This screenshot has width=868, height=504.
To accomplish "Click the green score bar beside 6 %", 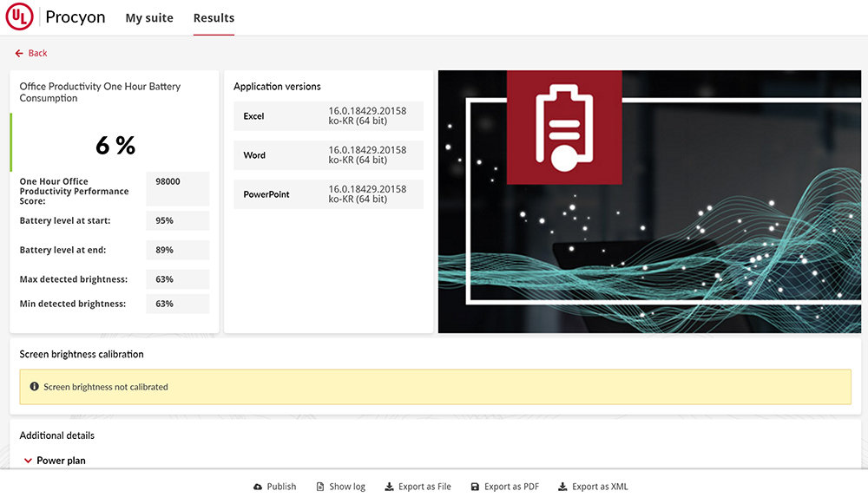I will 11,142.
